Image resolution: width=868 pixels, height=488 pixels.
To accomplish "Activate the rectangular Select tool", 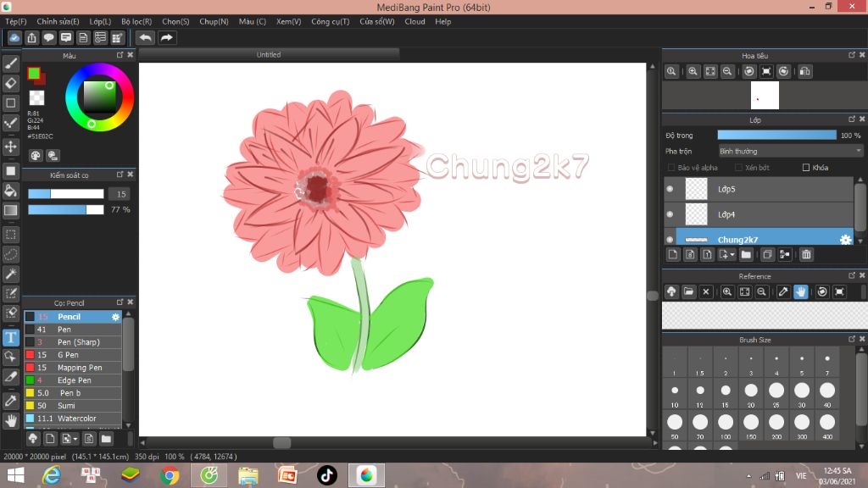I will pyautogui.click(x=10, y=235).
